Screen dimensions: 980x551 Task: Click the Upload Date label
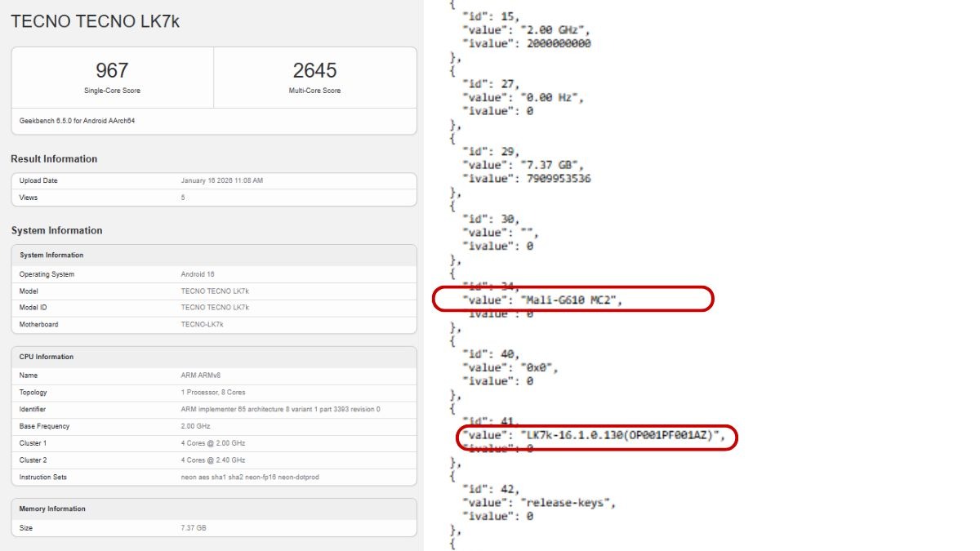pyautogui.click(x=38, y=180)
